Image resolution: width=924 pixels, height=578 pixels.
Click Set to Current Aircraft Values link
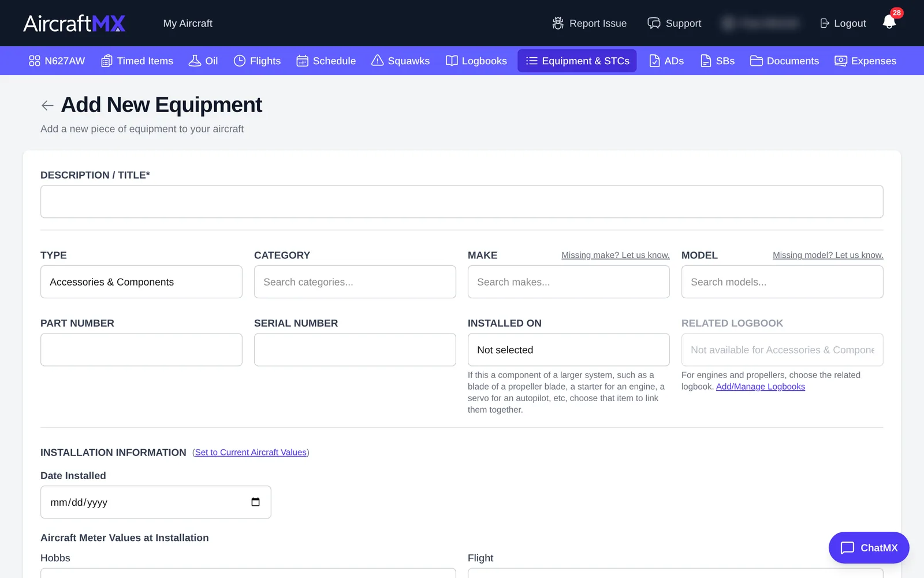(x=251, y=452)
